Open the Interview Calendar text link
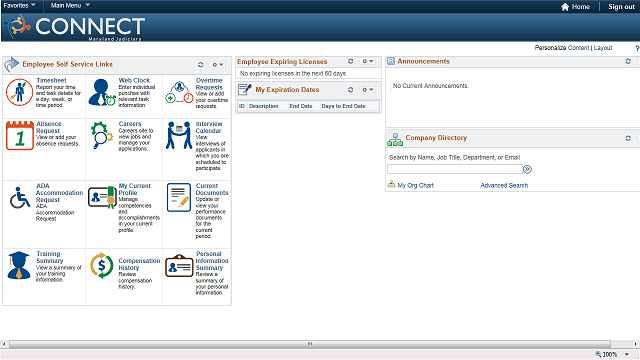Screen dimensions: 640x360 [209, 127]
